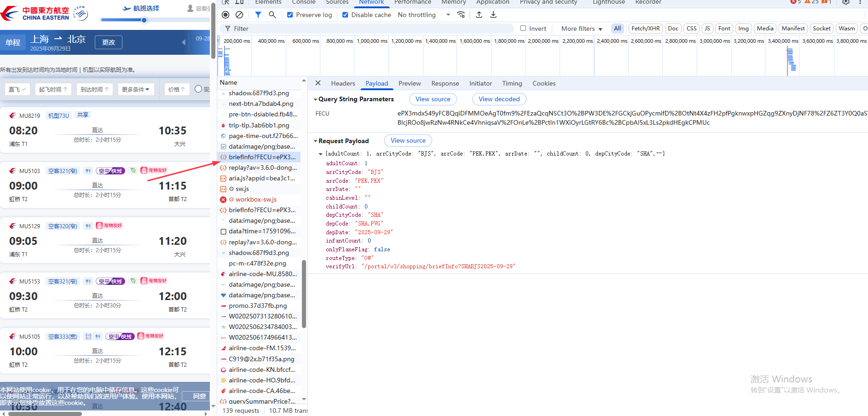Image resolution: width=868 pixels, height=416 pixels.
Task: Sort flights by 价格 price
Action: tap(176, 89)
